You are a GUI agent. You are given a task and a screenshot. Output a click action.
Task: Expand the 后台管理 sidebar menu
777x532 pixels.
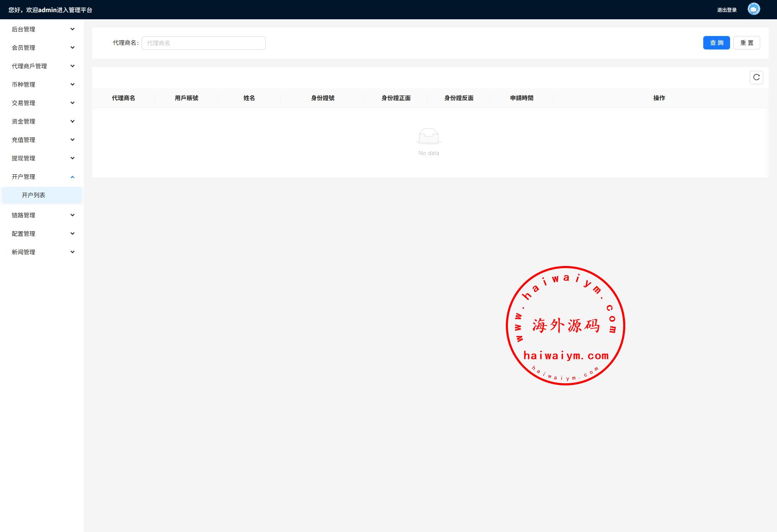(x=42, y=29)
